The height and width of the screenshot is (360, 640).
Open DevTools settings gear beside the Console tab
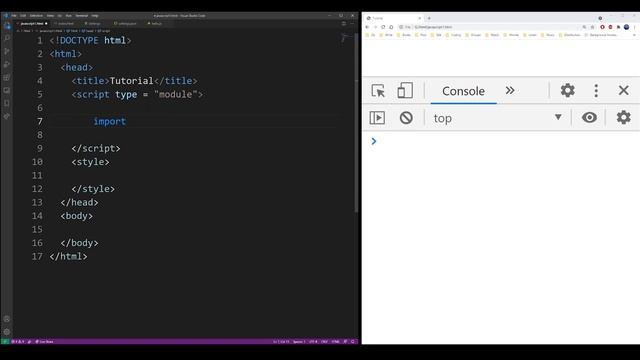click(567, 90)
